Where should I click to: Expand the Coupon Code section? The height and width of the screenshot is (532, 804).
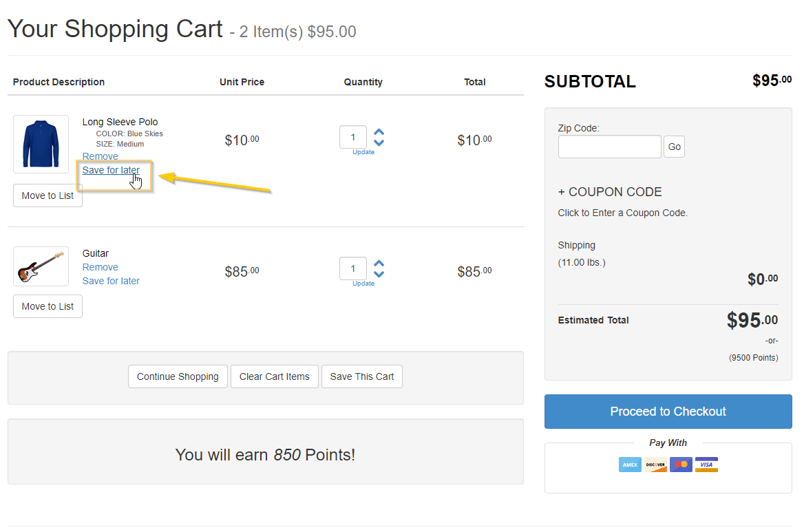coord(609,192)
